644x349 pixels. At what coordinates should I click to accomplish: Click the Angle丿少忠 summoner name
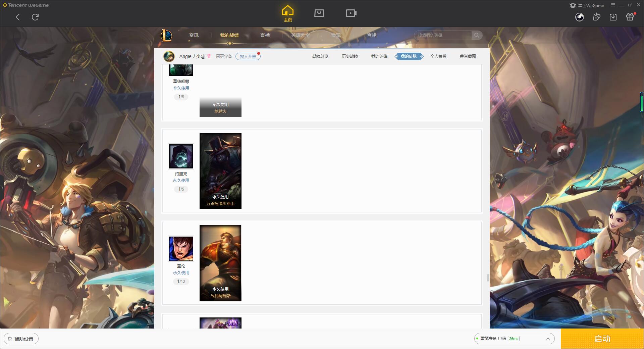(193, 56)
